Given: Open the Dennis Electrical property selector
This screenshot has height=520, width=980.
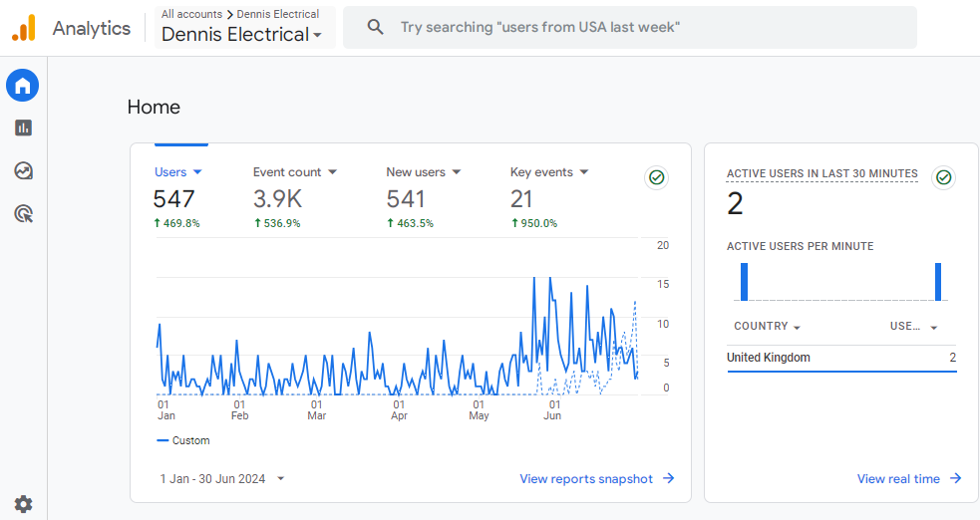Looking at the screenshot, I should pos(242,34).
